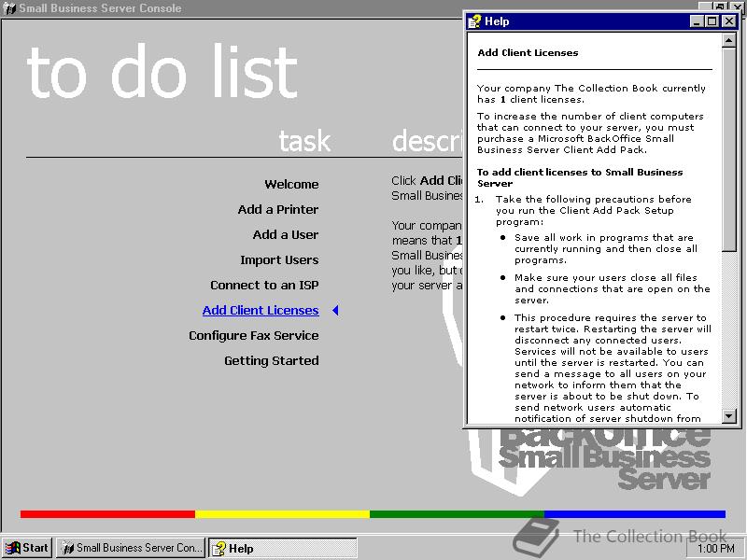747x560 pixels.
Task: Click the 'Add Client Licenses' help heading
Action: [x=528, y=53]
